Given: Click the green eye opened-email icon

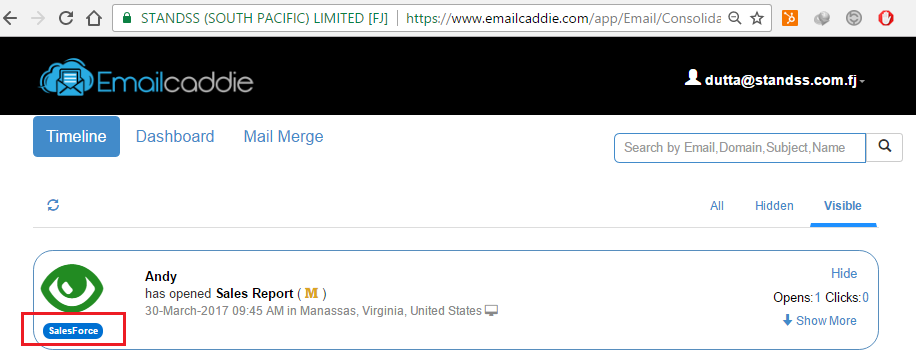Looking at the screenshot, I should (72, 290).
